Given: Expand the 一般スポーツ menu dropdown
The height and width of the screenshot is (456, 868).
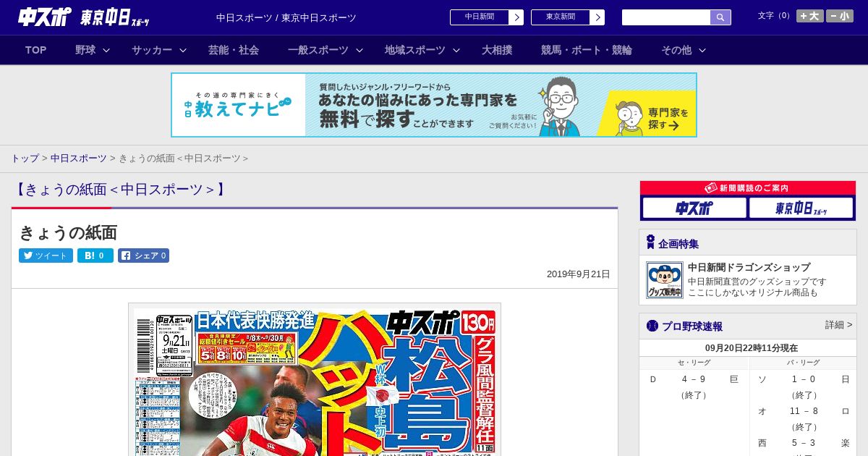Looking at the screenshot, I should tap(325, 50).
